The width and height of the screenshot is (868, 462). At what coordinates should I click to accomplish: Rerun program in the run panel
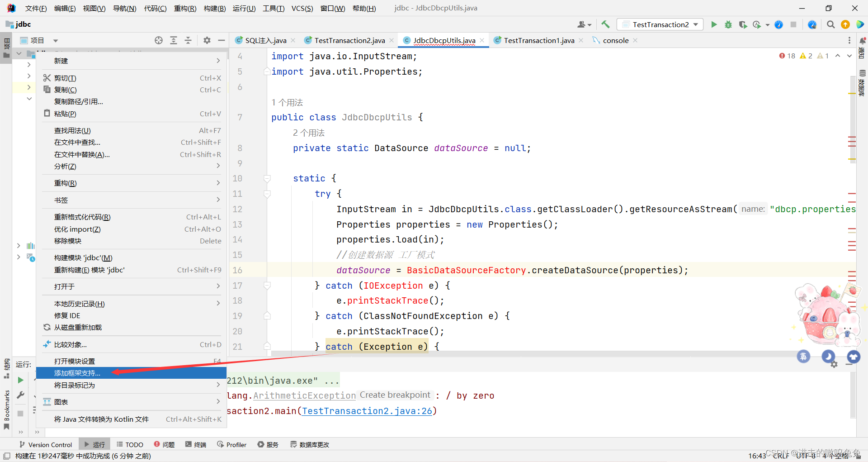click(x=20, y=380)
